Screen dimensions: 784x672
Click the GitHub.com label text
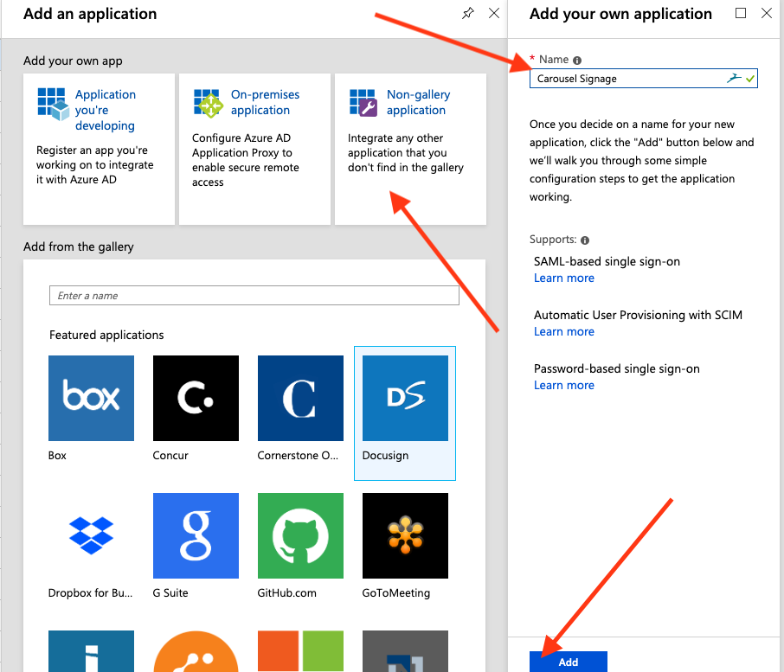click(287, 593)
